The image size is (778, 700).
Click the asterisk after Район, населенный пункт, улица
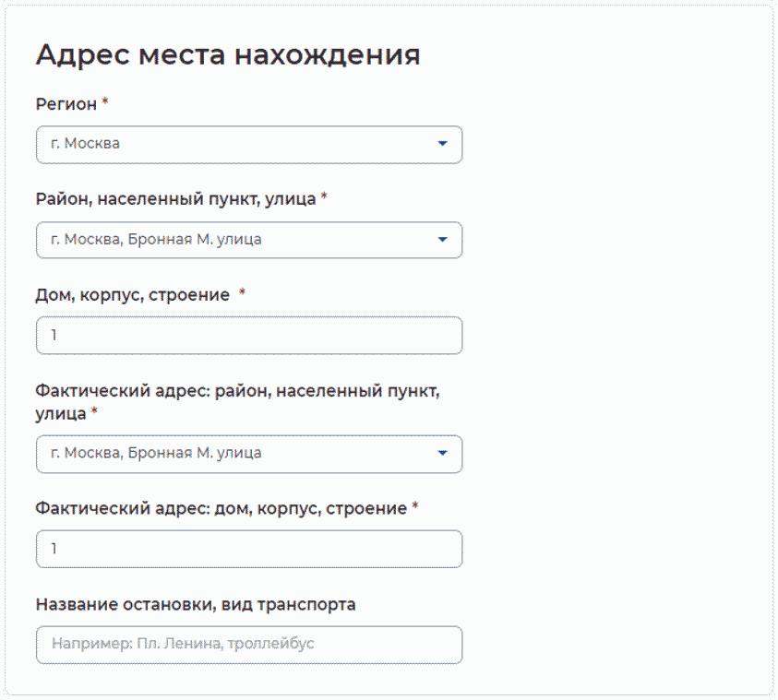[324, 198]
